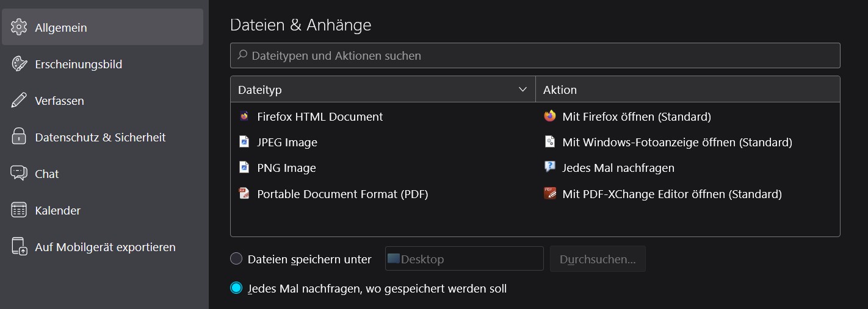Viewport: 868px width, 309px height.
Task: Click the Aktion column header
Action: point(687,90)
